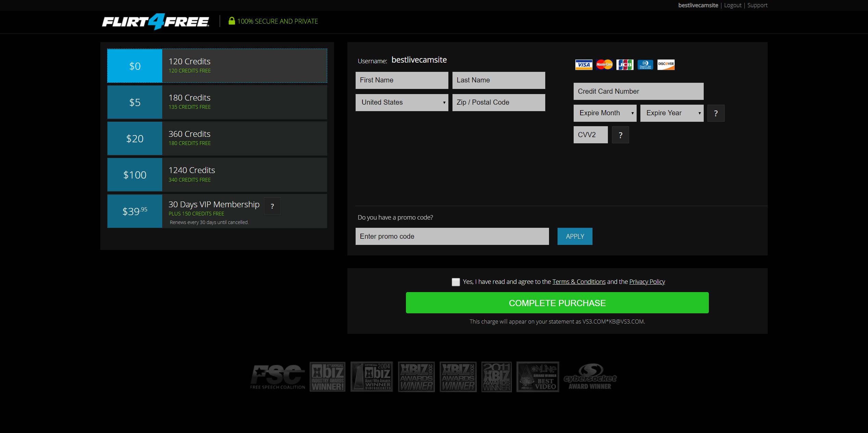Open the United States country dropdown
Viewport: 868px width, 433px height.
pos(402,103)
